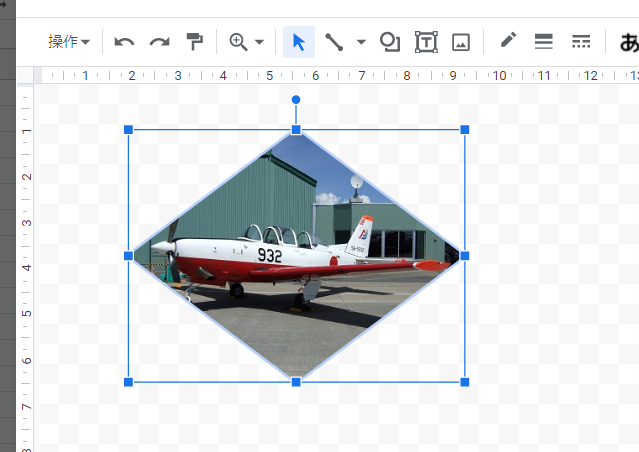
Task: Choose the Select arrow tool
Action: click(299, 42)
